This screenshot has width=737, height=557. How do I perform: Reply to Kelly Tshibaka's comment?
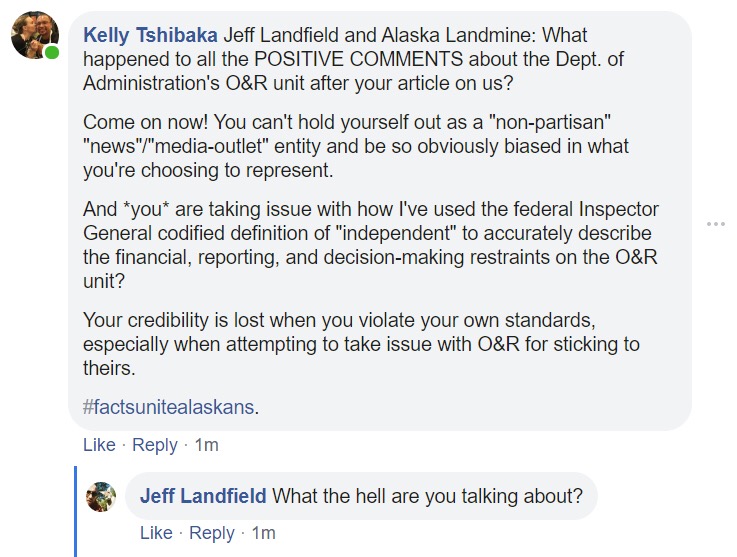pyautogui.click(x=154, y=445)
